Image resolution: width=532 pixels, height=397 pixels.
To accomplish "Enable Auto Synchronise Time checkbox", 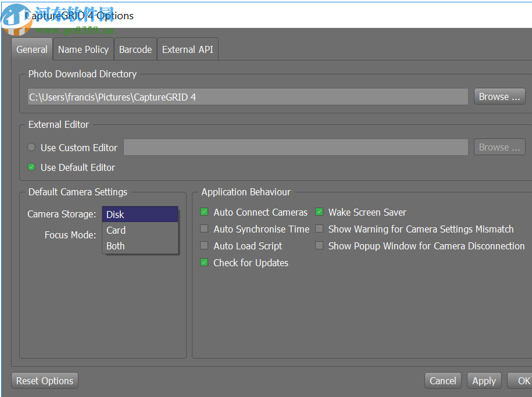I will [204, 229].
